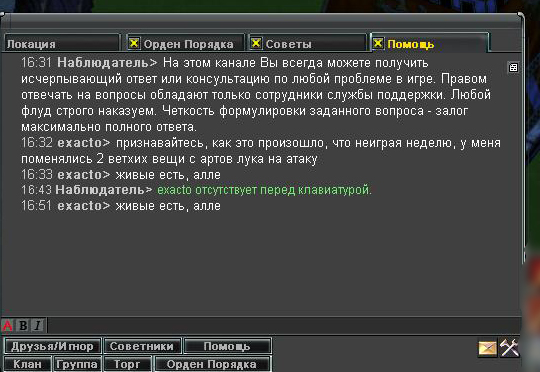
Task: Close the Помощь chat tab
Action: 378,43
